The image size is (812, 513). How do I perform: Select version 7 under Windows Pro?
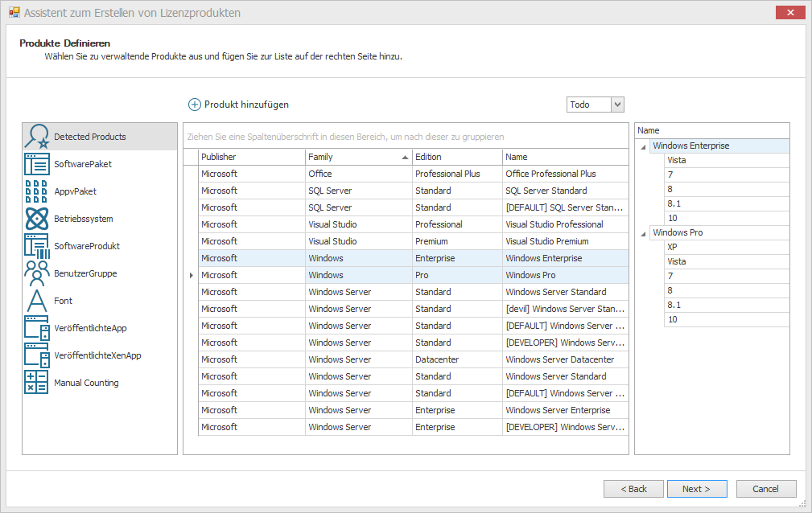727,277
